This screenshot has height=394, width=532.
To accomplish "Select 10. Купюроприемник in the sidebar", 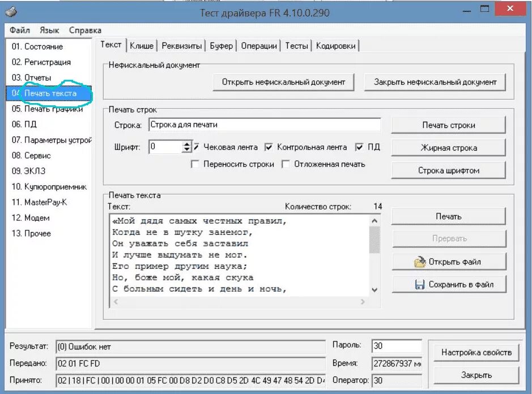I will coord(49,186).
